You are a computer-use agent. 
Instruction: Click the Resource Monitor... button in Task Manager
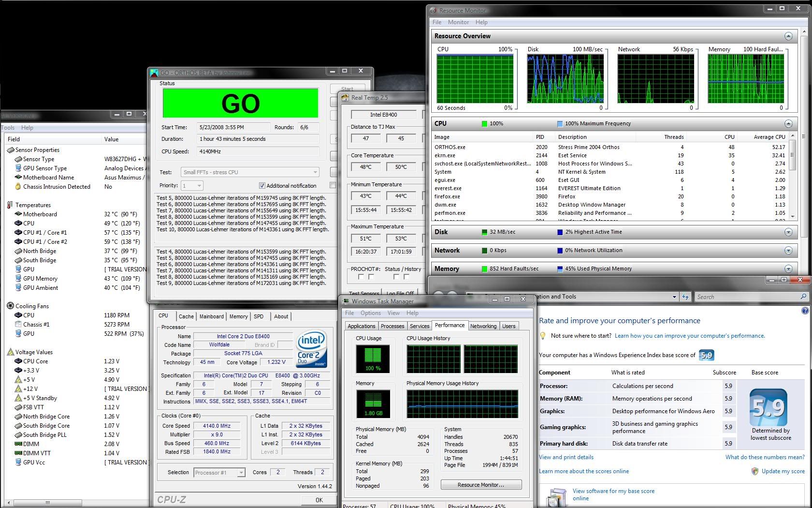[481, 485]
